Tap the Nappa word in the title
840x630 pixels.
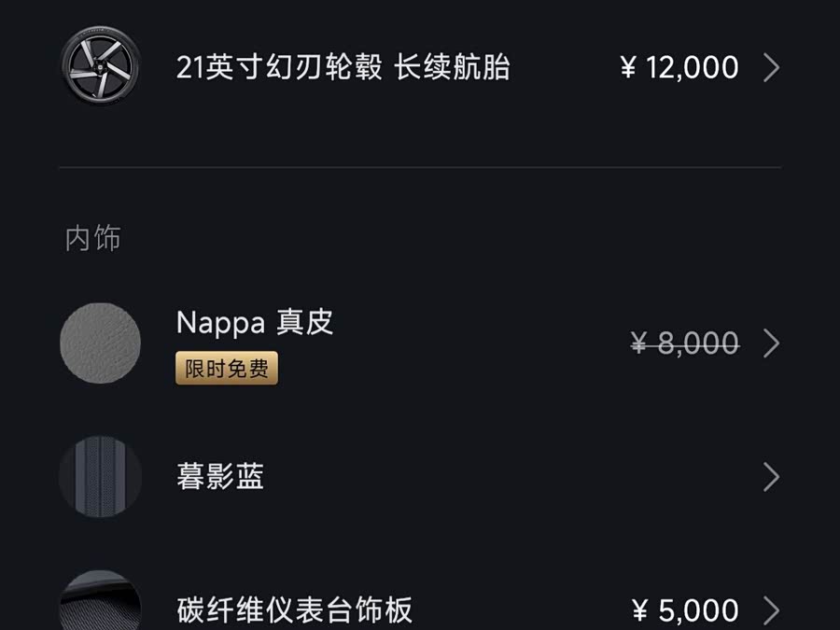click(220, 323)
